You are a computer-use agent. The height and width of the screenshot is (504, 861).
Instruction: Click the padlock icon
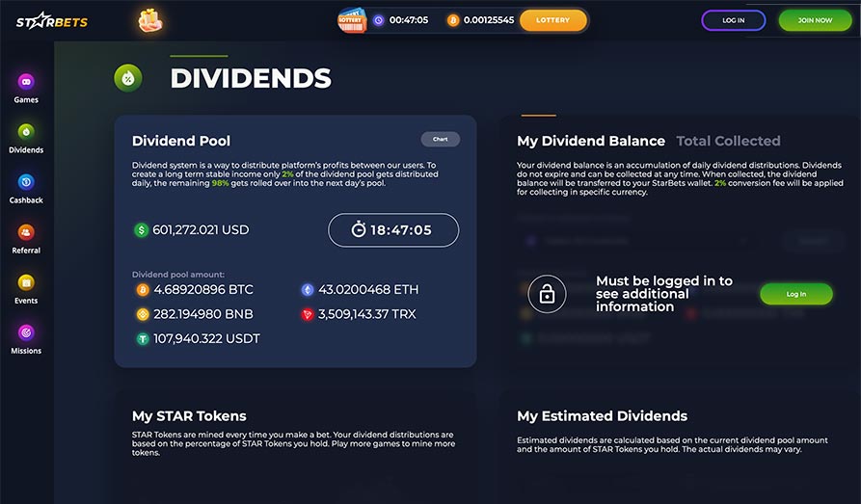coord(547,295)
